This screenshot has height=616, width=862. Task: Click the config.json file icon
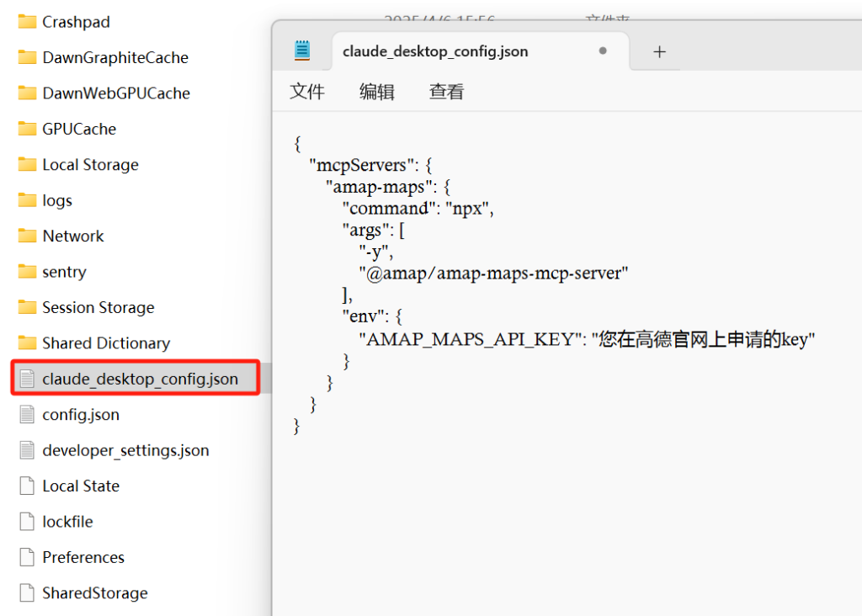click(x=27, y=414)
